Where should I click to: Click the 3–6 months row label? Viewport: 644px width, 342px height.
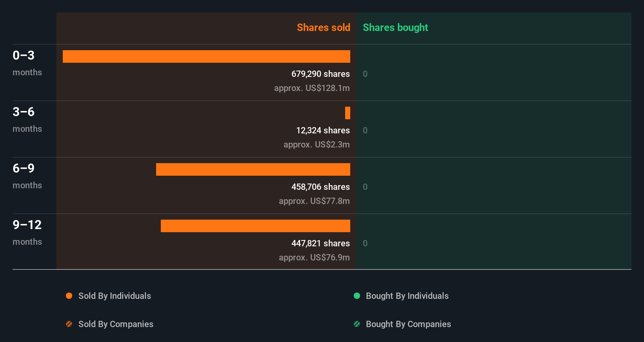point(27,120)
